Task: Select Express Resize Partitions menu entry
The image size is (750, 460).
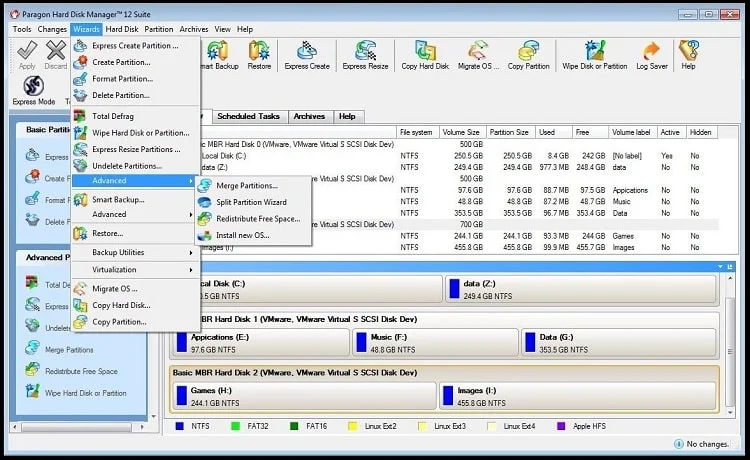Action: point(135,149)
